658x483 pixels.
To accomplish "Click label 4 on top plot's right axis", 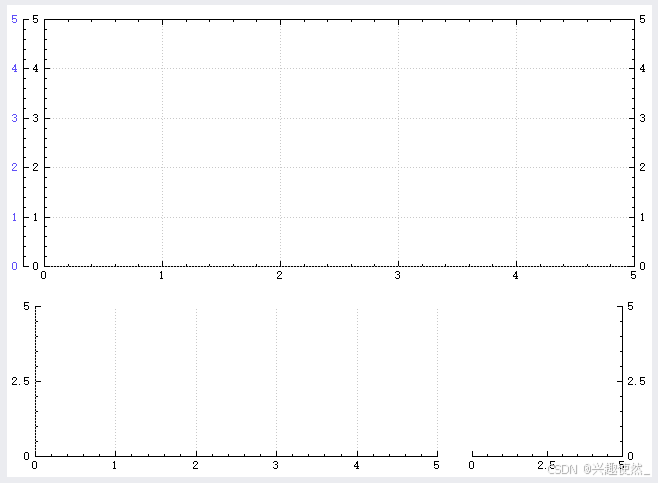I will pyautogui.click(x=642, y=68).
